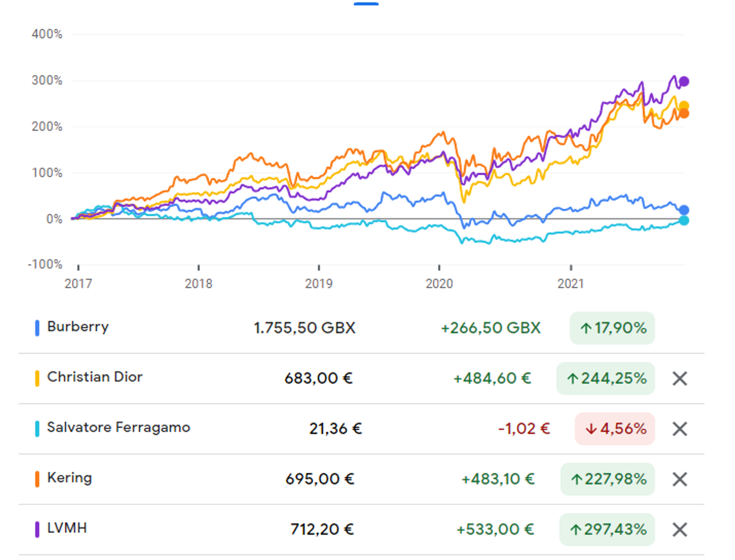This screenshot has height=560, width=735.
Task: Click Ferragamo's 4,56% decline badge
Action: click(615, 429)
